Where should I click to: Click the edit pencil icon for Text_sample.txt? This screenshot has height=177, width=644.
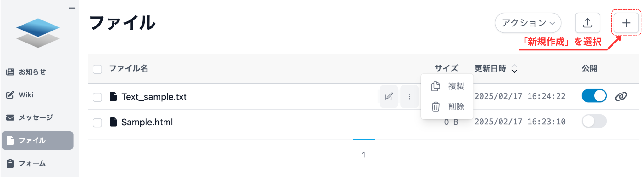coord(389,96)
